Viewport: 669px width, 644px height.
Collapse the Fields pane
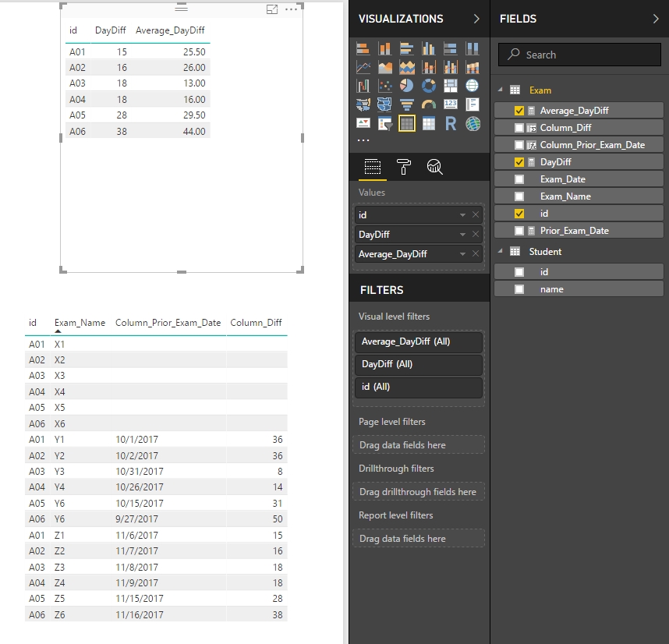656,19
